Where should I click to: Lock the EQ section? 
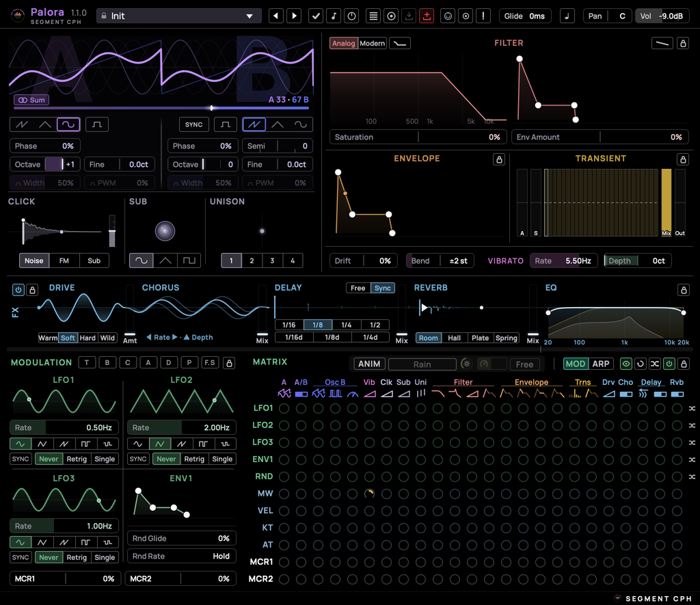point(684,290)
